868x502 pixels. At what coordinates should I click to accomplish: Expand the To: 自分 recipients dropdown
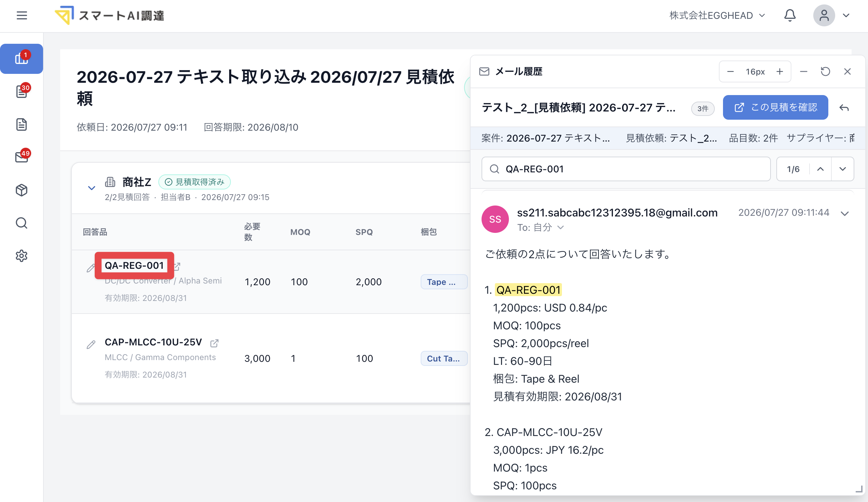tap(540, 227)
